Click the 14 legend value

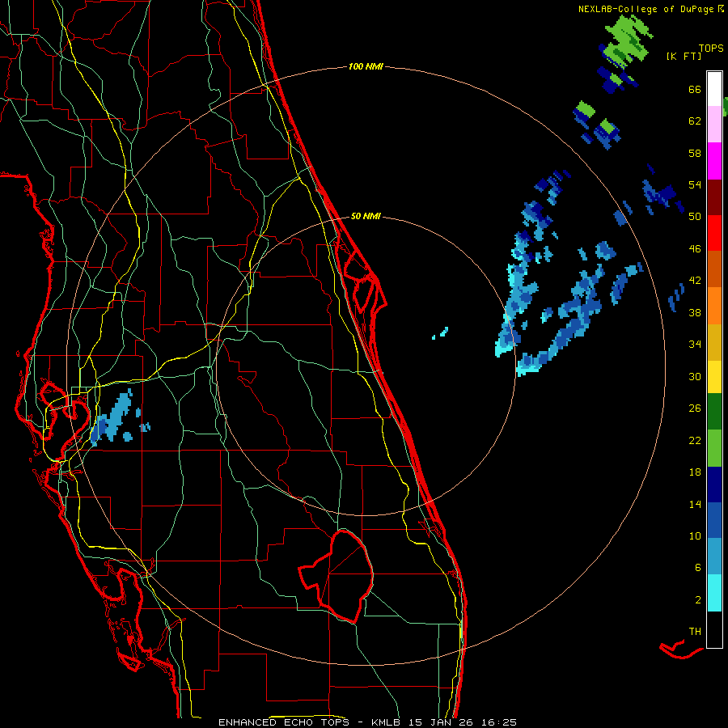point(695,504)
